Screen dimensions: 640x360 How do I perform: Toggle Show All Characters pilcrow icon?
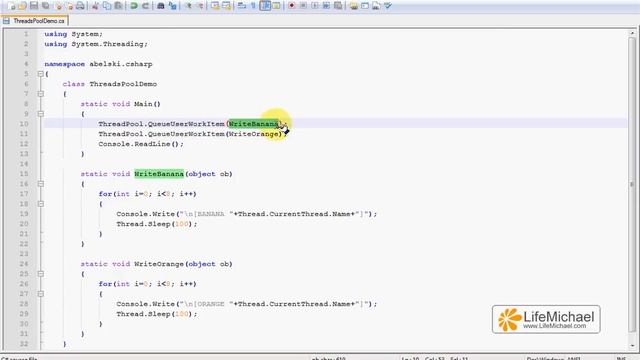tap(253, 6)
